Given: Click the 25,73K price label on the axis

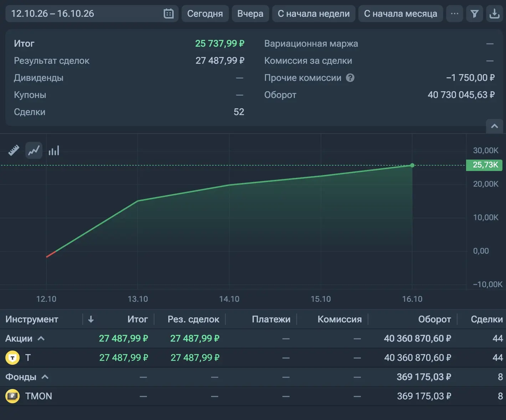Looking at the screenshot, I should click(x=484, y=165).
